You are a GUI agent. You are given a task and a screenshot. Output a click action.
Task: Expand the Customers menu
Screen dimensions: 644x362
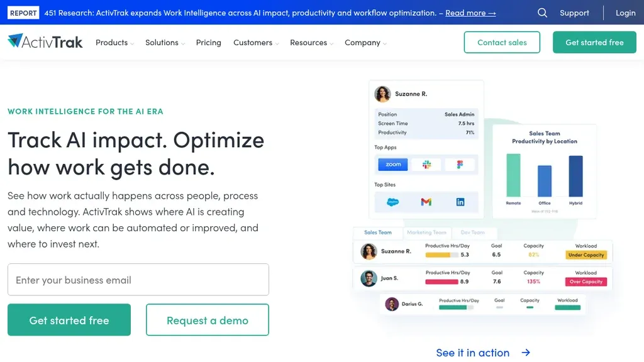tap(256, 43)
